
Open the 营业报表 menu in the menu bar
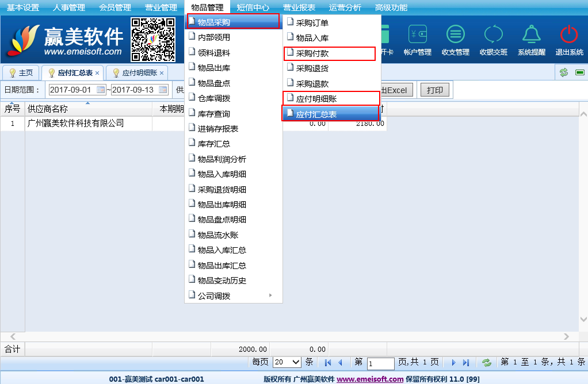[299, 7]
